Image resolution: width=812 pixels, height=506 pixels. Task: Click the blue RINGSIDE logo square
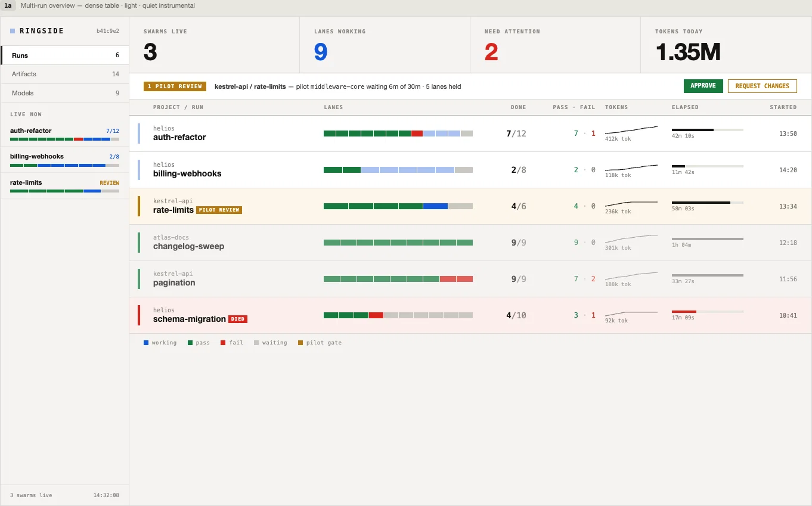(x=13, y=31)
